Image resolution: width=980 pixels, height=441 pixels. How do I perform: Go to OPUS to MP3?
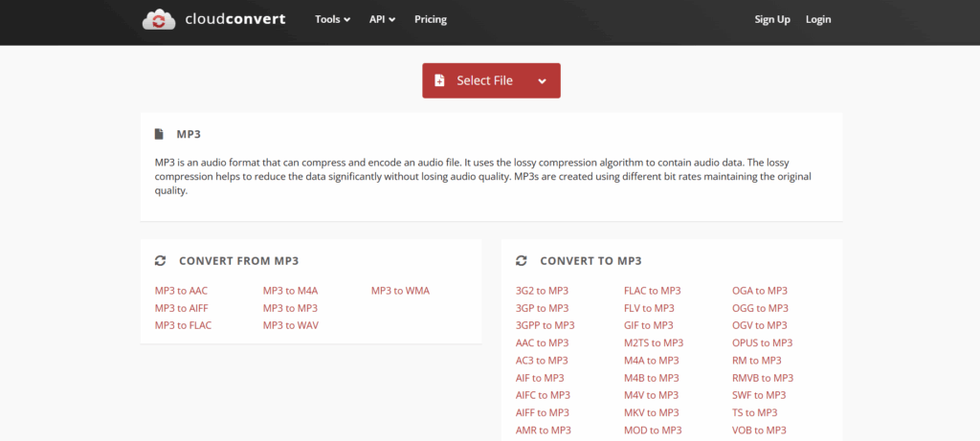pyautogui.click(x=763, y=342)
